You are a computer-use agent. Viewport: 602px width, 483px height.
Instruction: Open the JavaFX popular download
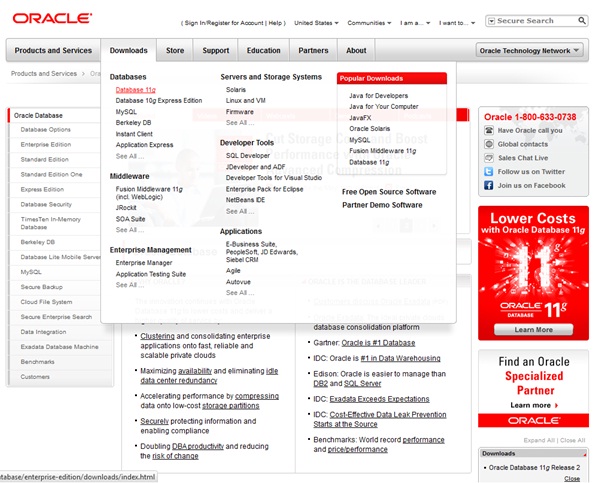[x=360, y=118]
